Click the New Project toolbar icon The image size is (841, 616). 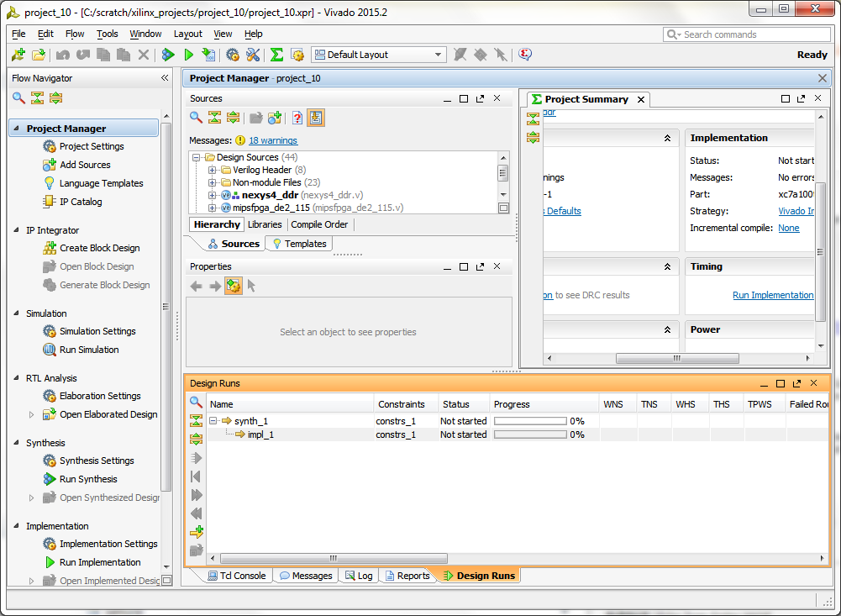tap(18, 55)
